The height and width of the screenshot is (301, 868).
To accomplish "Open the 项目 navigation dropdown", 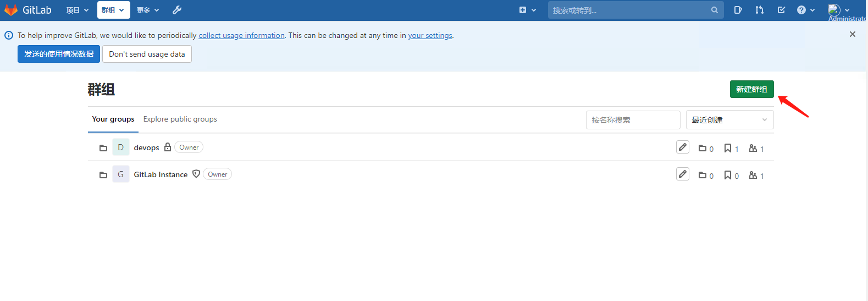I will point(78,10).
